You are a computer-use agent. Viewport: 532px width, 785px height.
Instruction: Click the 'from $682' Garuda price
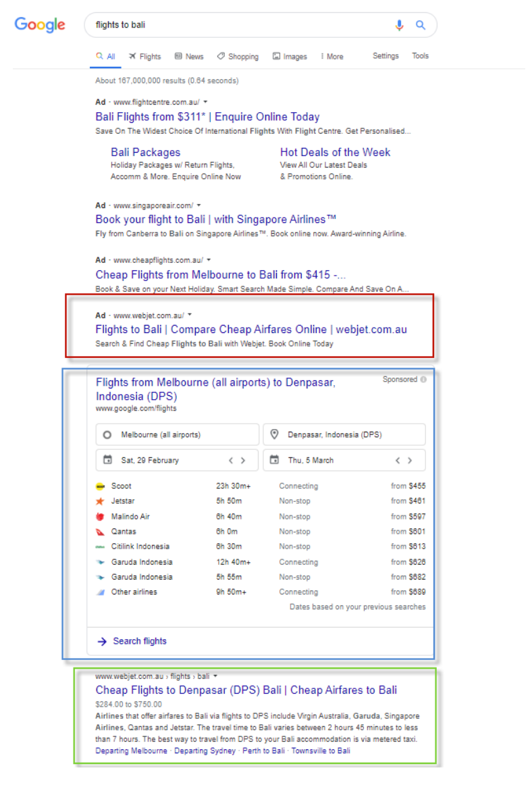click(x=408, y=577)
